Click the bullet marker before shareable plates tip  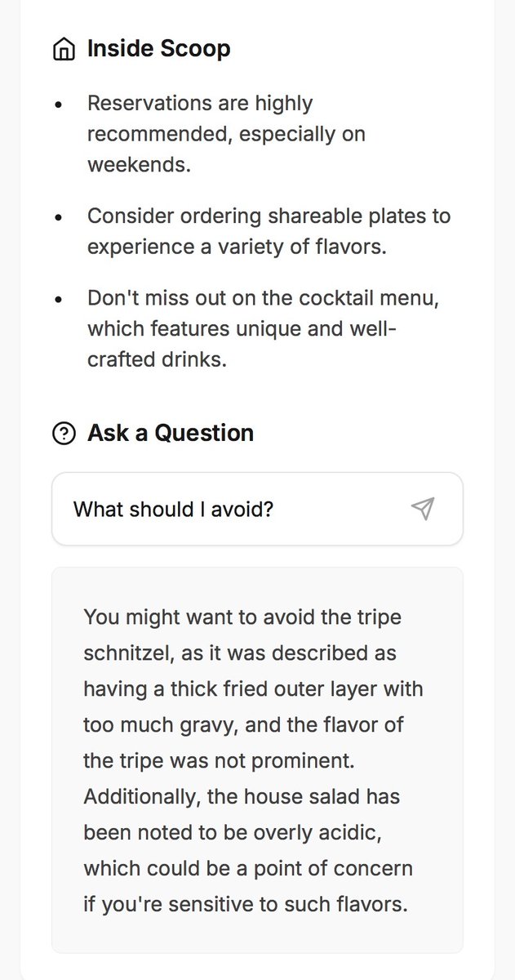pyautogui.click(x=57, y=218)
